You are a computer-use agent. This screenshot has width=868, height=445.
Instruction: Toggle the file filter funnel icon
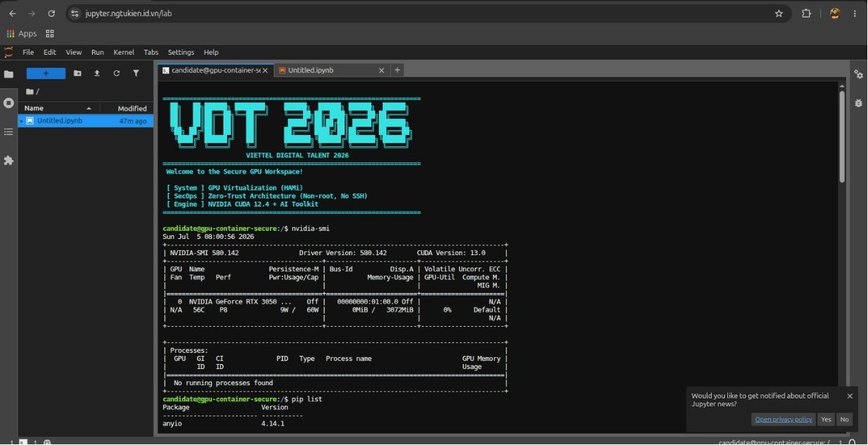136,73
